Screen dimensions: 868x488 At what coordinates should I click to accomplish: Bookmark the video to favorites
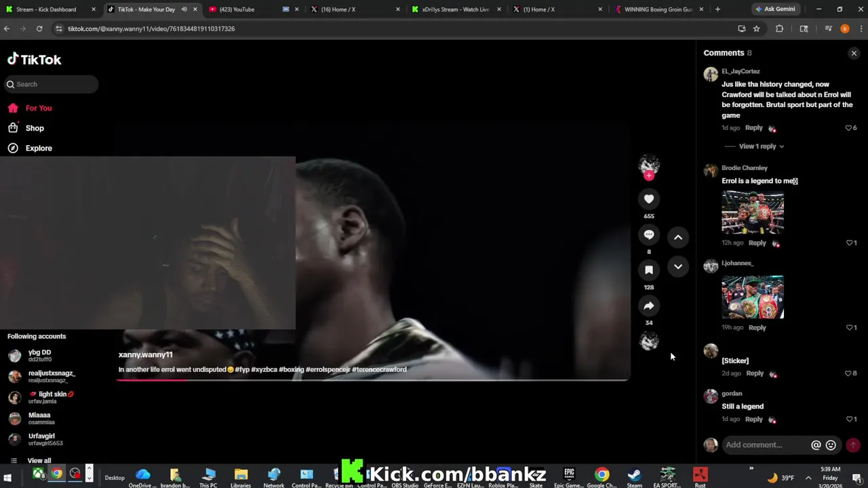[649, 270]
